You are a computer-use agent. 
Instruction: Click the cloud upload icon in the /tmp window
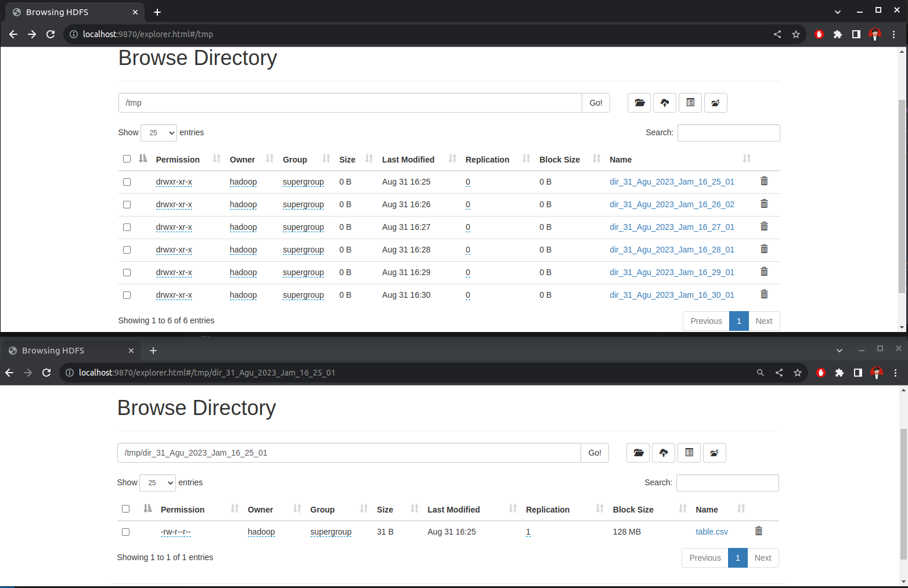tap(665, 103)
